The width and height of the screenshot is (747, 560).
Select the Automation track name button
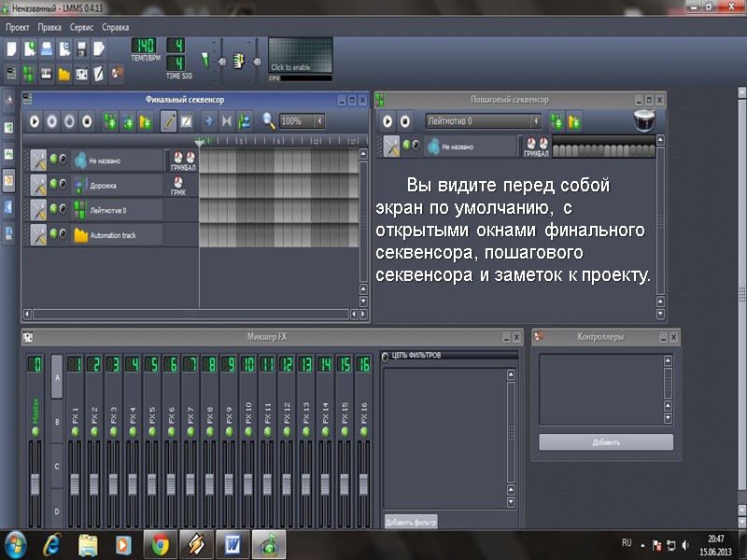[118, 235]
